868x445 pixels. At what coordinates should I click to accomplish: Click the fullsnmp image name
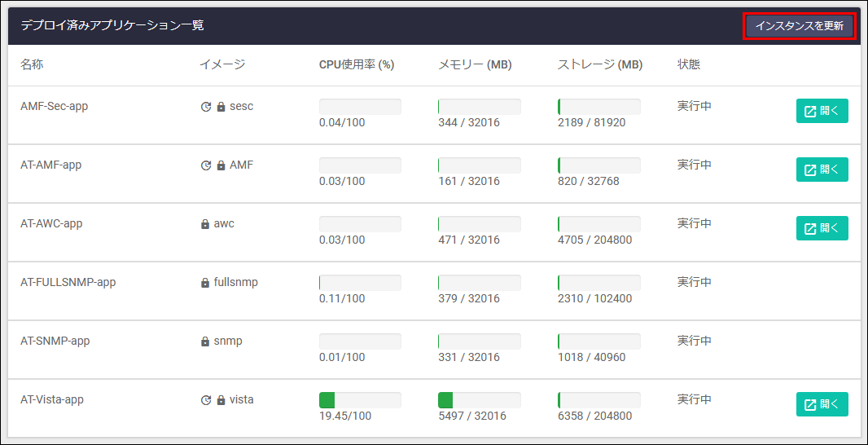pyautogui.click(x=236, y=283)
